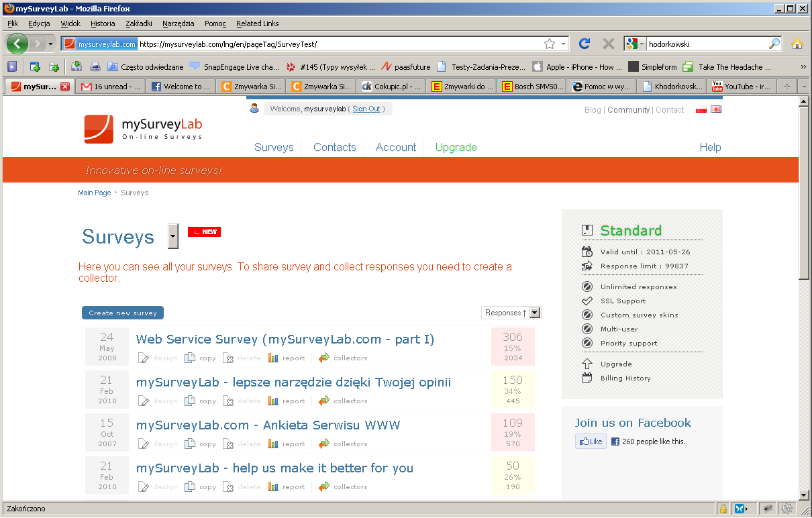
Task: Click the Reload page icon
Action: click(x=585, y=44)
